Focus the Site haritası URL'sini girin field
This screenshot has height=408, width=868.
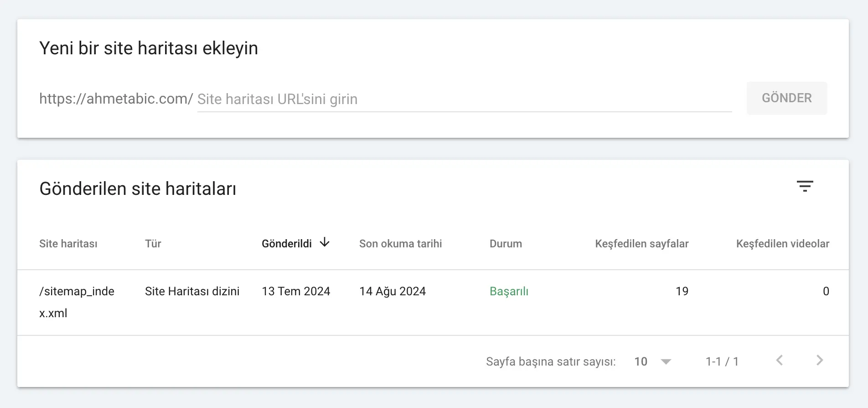coord(465,99)
